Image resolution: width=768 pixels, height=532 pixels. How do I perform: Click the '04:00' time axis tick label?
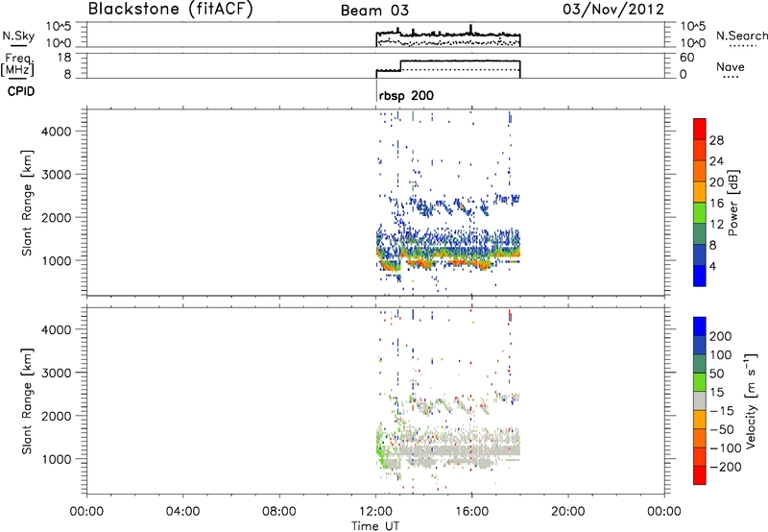182,512
